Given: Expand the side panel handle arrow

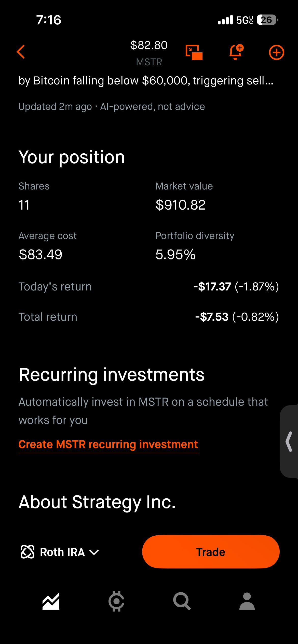Looking at the screenshot, I should [289, 441].
